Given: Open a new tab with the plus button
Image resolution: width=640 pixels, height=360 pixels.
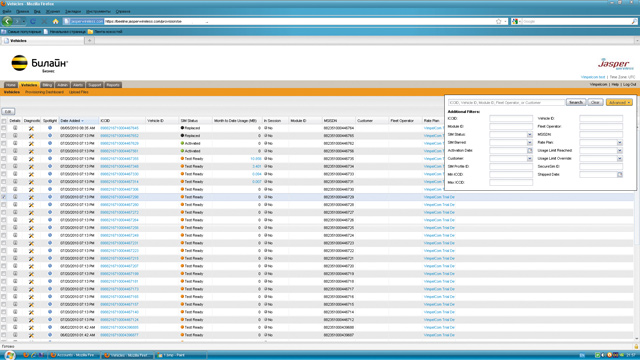Looking at the screenshot, I should click(90, 40).
